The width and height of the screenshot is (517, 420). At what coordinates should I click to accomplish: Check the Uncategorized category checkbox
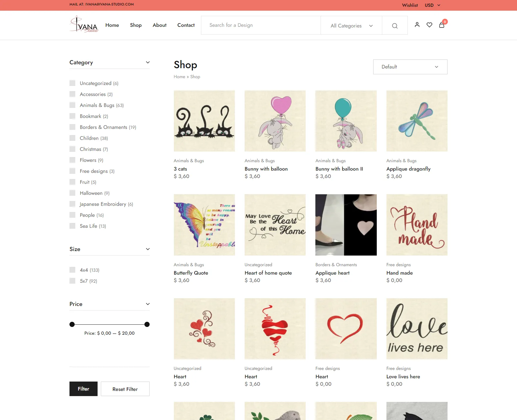(72, 83)
